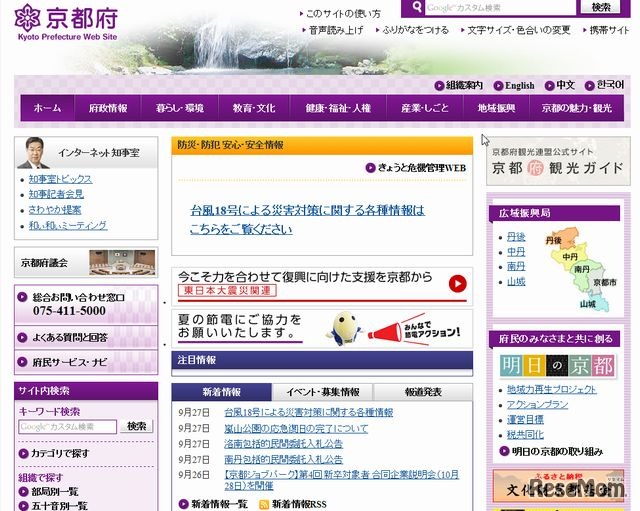
Task: Open 洛南包括的民間委託入札公告 news link
Action: click(283, 444)
